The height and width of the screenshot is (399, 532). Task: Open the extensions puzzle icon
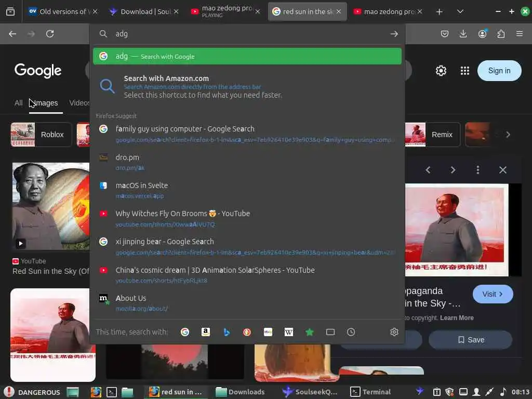[x=501, y=34]
